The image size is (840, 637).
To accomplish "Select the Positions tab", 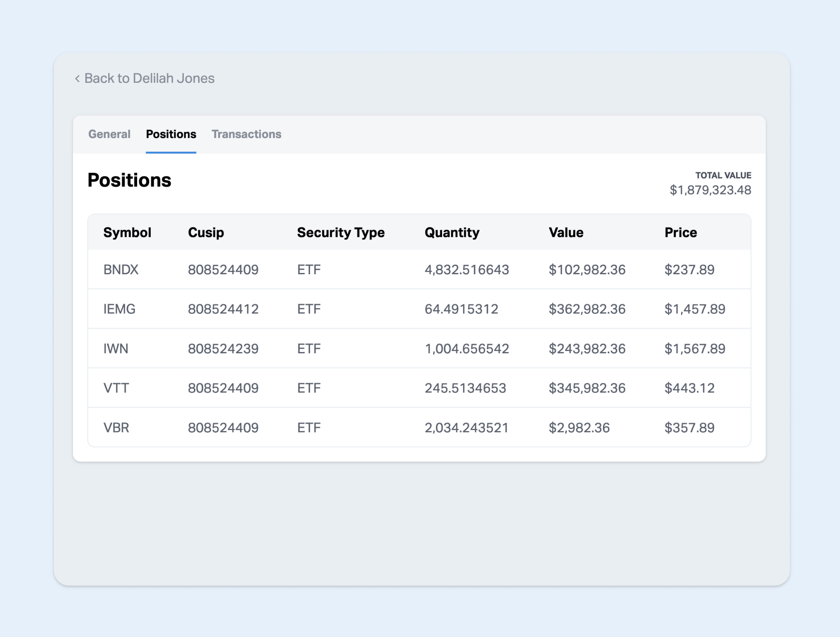I will point(171,134).
